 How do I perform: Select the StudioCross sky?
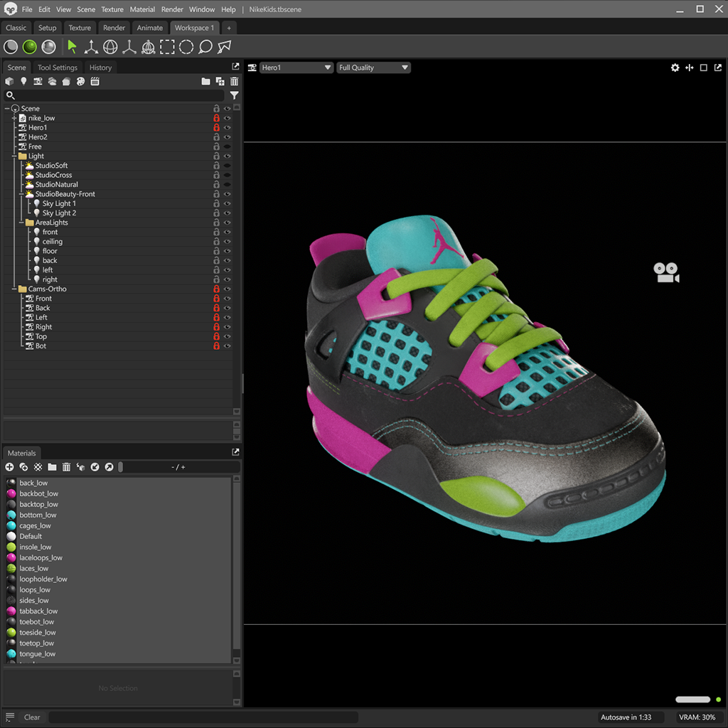53,175
